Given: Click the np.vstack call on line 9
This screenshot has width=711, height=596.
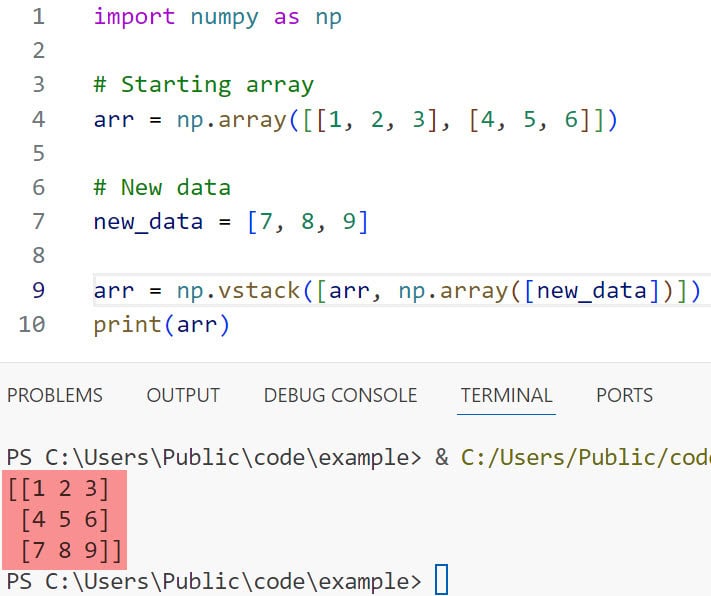Looking at the screenshot, I should click(x=397, y=291).
